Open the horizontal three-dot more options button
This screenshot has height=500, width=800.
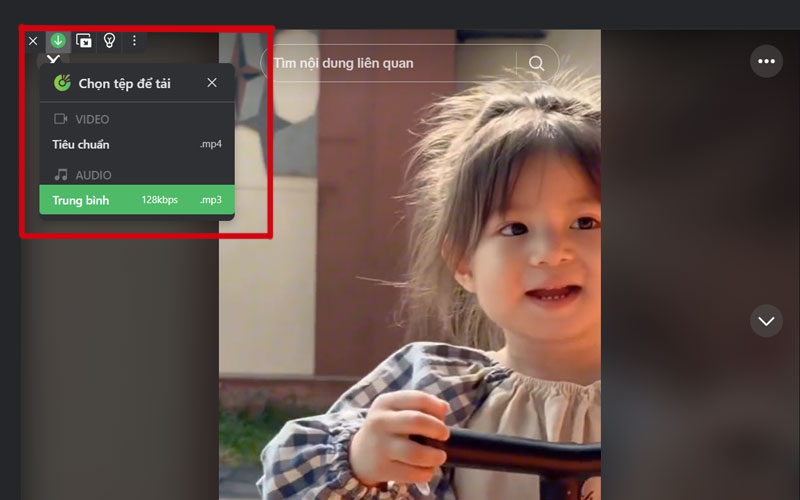point(767,61)
